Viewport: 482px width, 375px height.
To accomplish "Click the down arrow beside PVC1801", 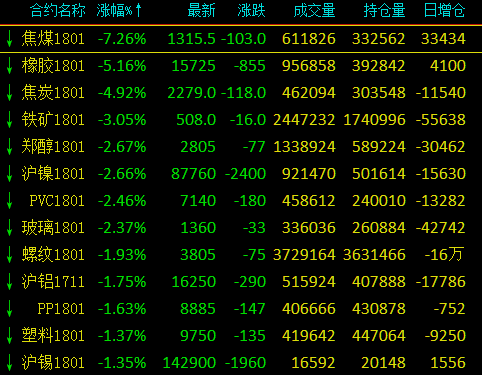I will click(10, 201).
